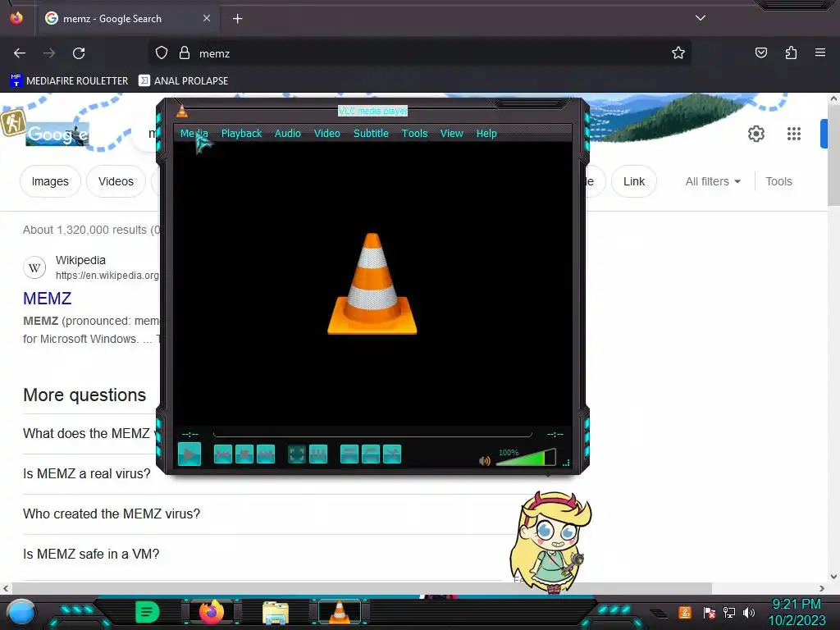Toggle VLC loop mode button
The width and height of the screenshot is (840, 630).
point(371,454)
